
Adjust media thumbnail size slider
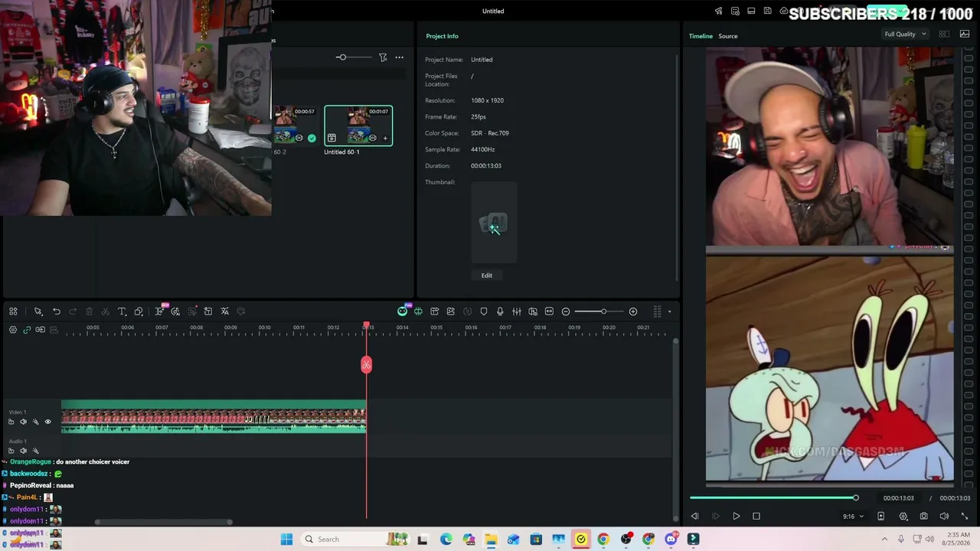pyautogui.click(x=342, y=57)
